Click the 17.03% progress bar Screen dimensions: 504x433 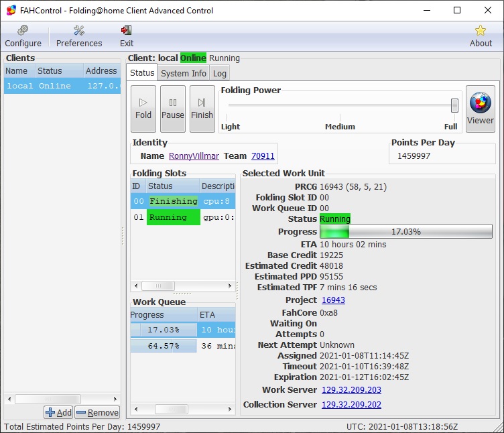(406, 231)
